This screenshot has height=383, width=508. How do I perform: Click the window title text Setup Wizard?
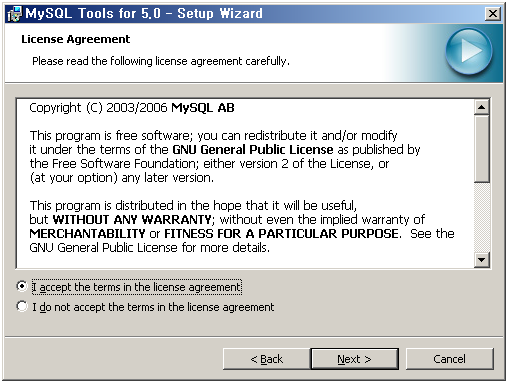[x=220, y=14]
